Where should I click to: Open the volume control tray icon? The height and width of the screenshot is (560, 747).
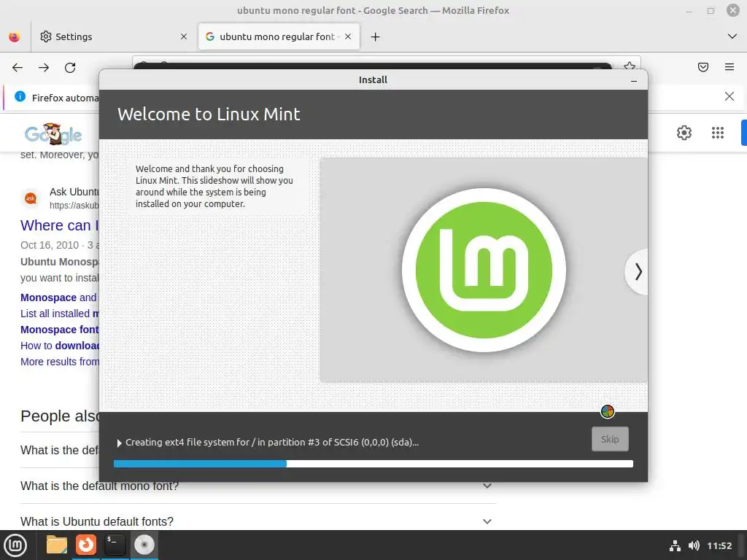click(694, 545)
